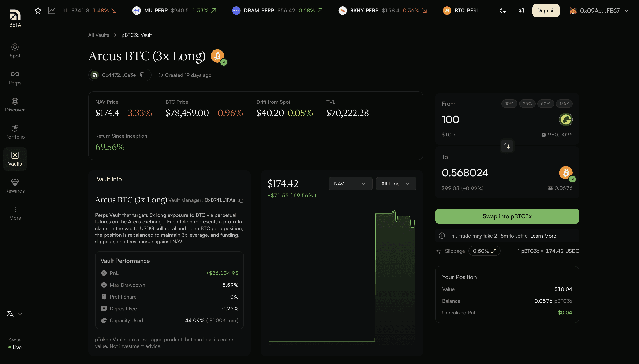Image resolution: width=639 pixels, height=364 pixels.
Task: Click the vault address icon badge
Action: tap(95, 75)
